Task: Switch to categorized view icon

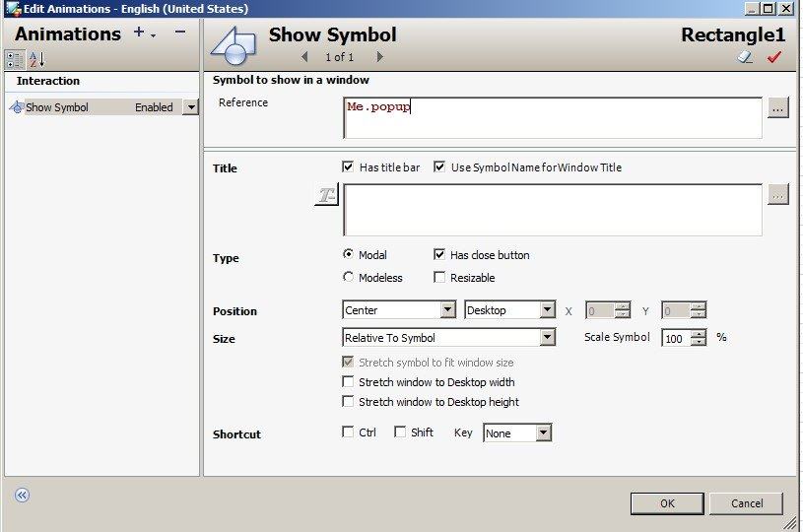Action: (x=16, y=59)
